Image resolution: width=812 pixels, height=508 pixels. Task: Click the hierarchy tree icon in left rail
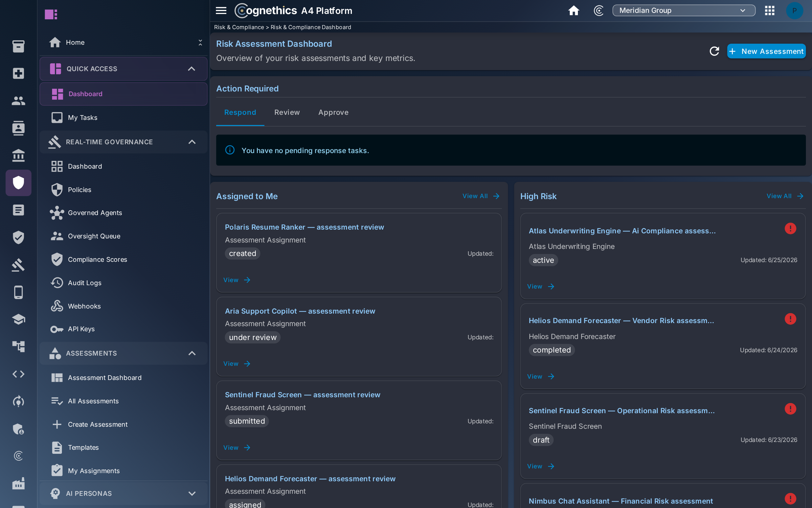[18, 346]
